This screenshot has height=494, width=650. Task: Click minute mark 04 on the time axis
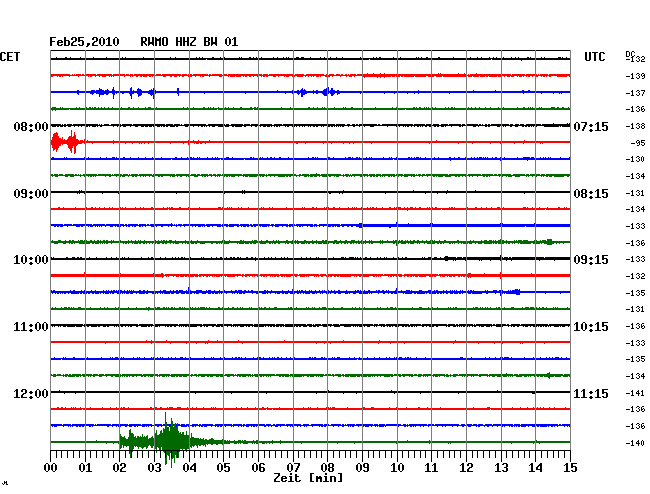tap(189, 468)
